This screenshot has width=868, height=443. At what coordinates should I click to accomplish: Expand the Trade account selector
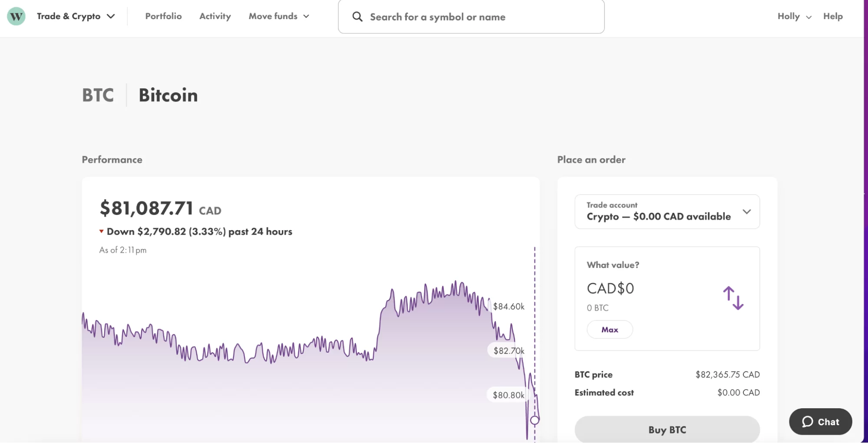667,212
